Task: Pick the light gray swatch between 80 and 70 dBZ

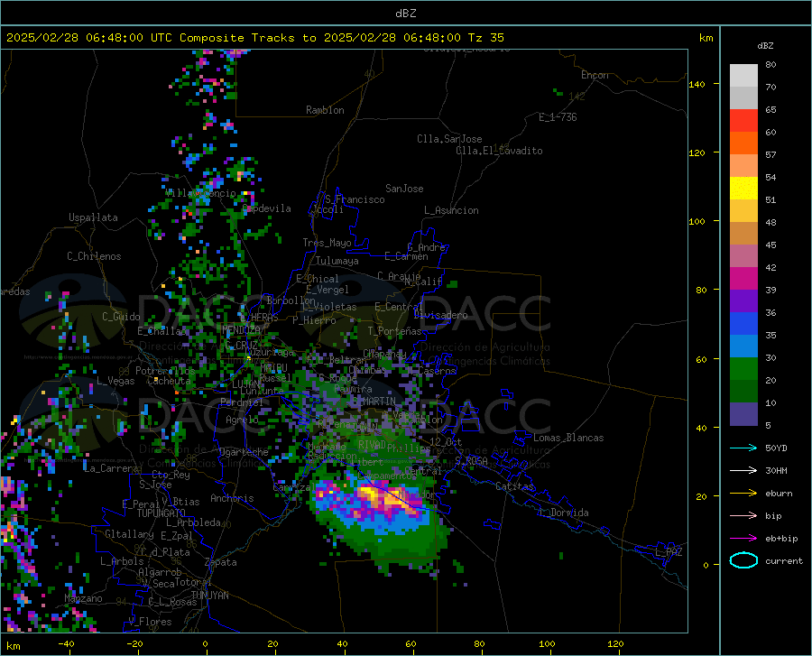Action: pyautogui.click(x=743, y=76)
